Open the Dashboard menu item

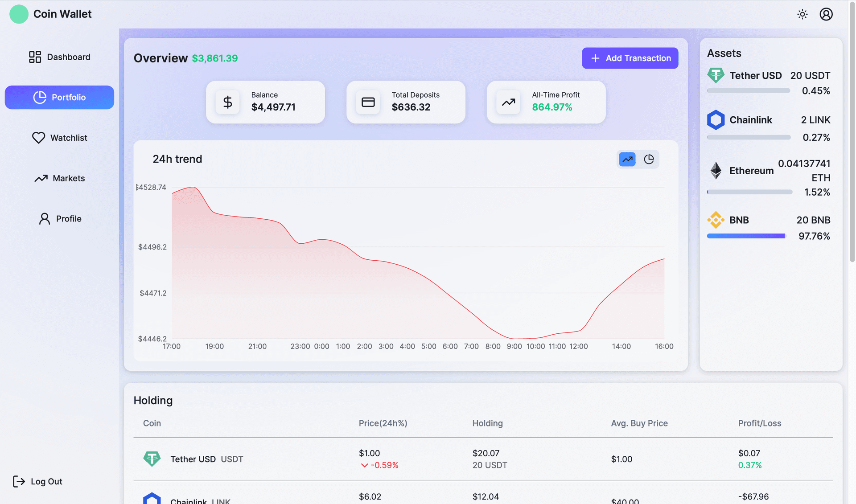coord(59,57)
